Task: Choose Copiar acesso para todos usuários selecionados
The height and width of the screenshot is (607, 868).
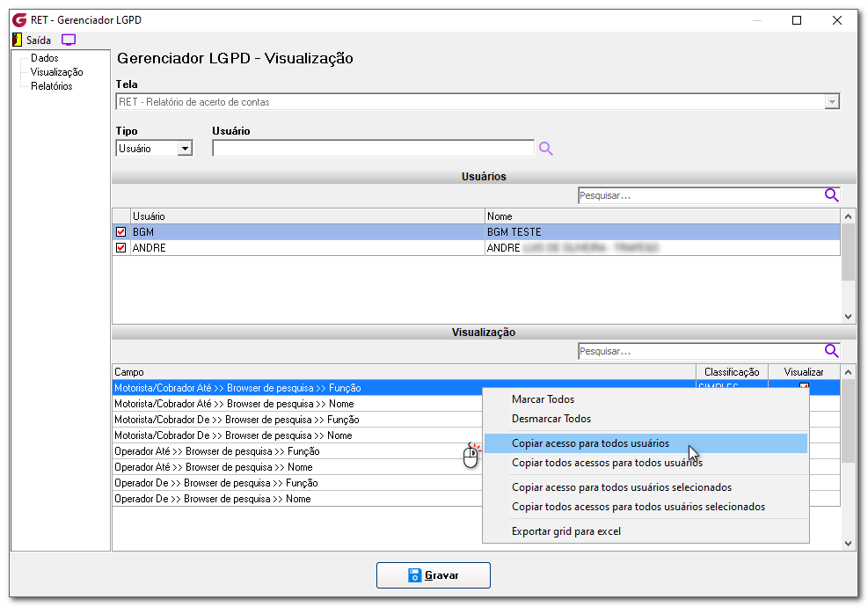Action: click(646, 487)
